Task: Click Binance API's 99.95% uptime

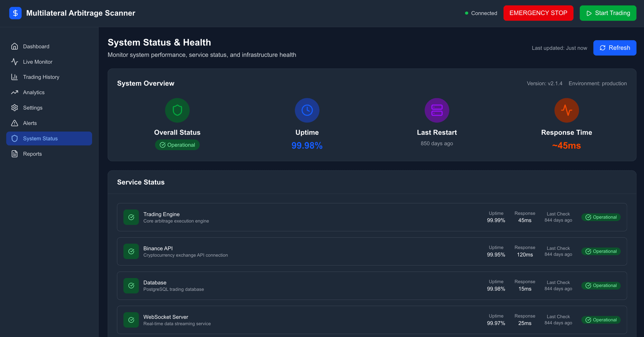Action: click(x=496, y=255)
